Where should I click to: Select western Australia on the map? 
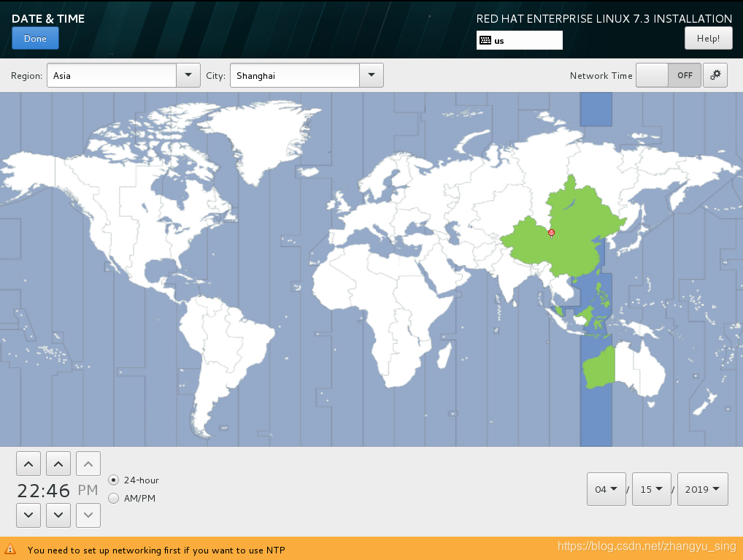click(x=599, y=367)
